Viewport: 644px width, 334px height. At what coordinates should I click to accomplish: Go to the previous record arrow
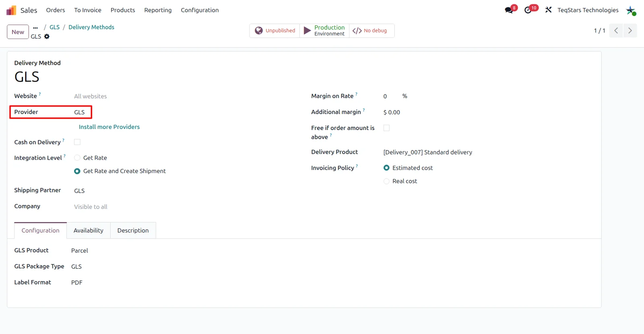616,31
